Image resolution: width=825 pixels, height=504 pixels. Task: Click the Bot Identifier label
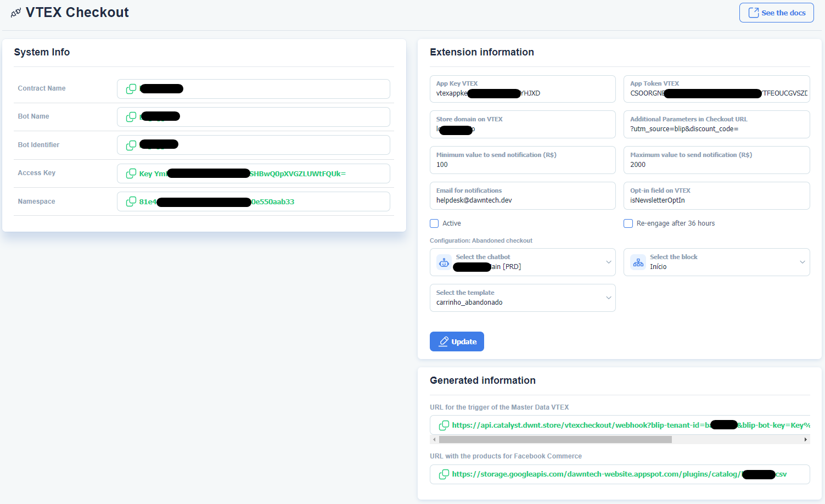click(x=38, y=145)
